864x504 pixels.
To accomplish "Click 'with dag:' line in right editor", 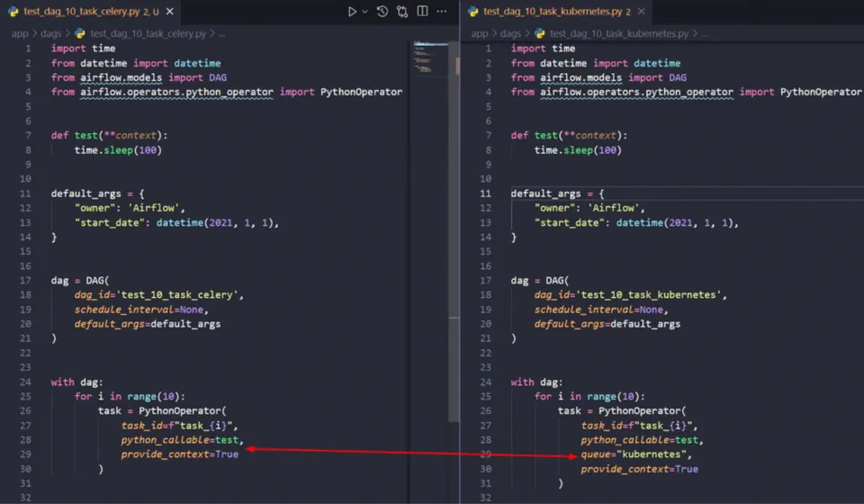I will point(536,382).
